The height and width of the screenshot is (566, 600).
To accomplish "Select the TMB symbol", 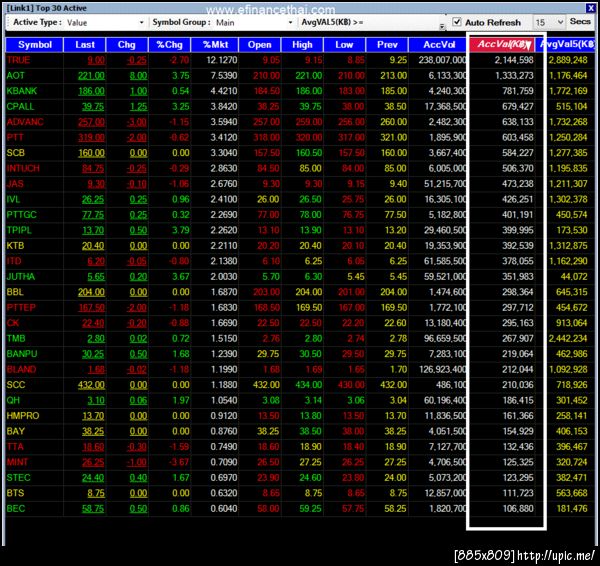I will click(x=16, y=339).
